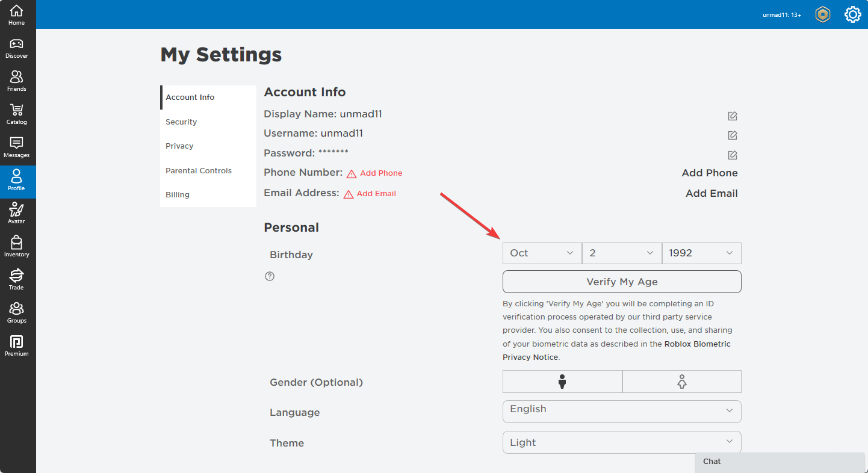Open the Chat panel bar
The image size is (868, 473).
click(x=780, y=462)
